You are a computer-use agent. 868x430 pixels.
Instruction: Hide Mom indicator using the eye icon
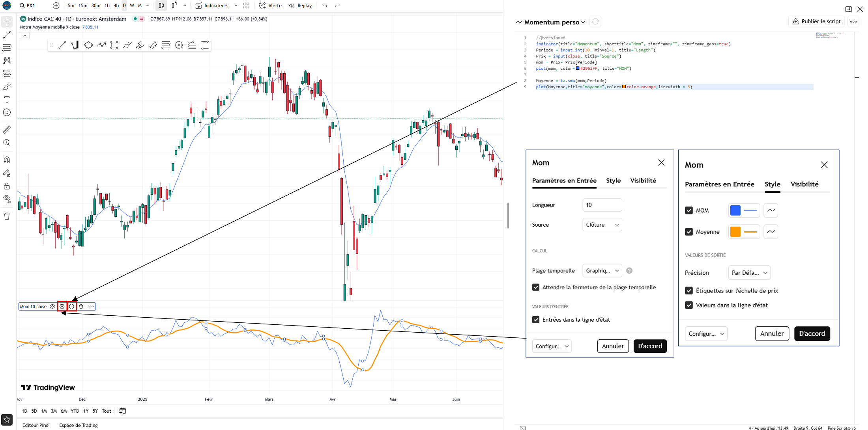[x=52, y=306]
